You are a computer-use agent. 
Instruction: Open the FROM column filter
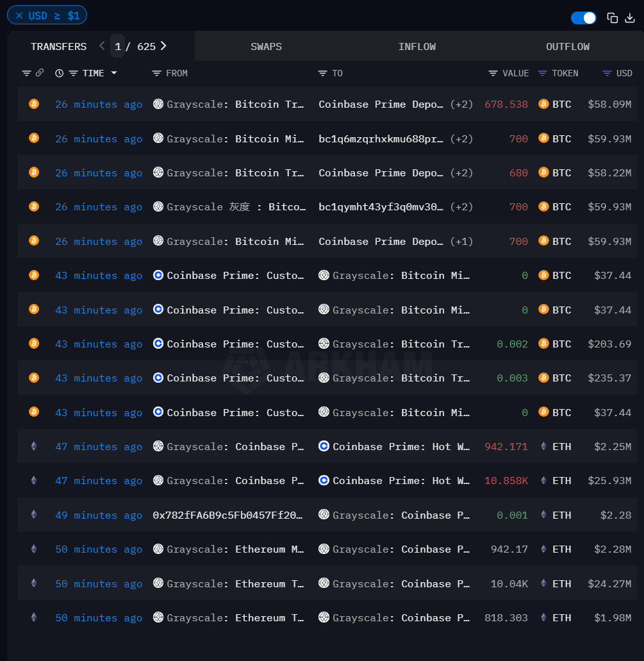(x=155, y=72)
